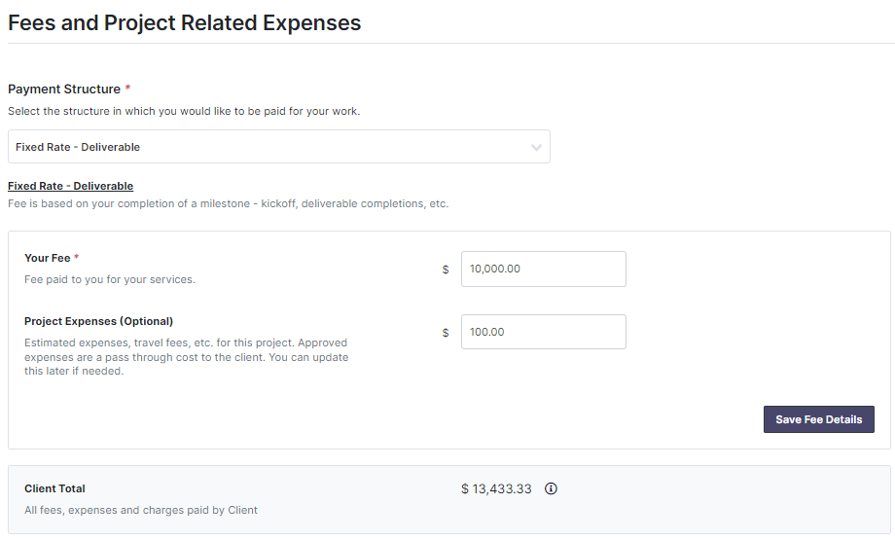Open the Payment Structure dropdown

(279, 147)
